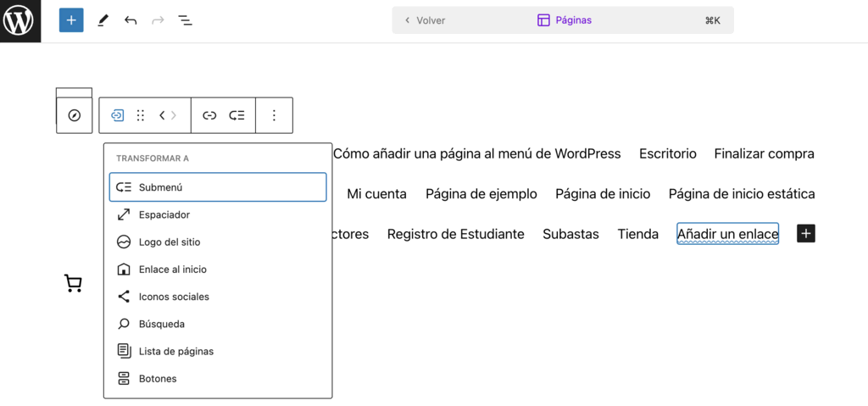Click the Volver back button
The width and height of the screenshot is (868, 406).
click(x=426, y=20)
